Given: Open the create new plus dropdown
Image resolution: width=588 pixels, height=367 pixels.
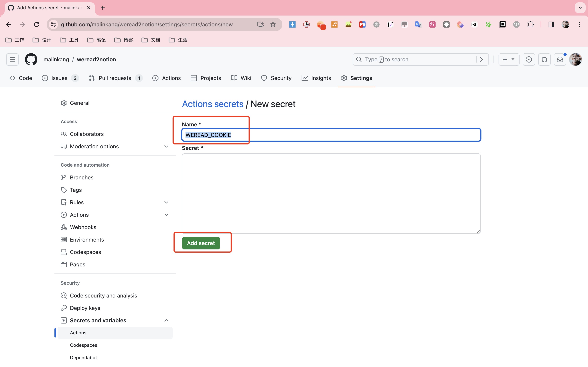Looking at the screenshot, I should coord(509,59).
